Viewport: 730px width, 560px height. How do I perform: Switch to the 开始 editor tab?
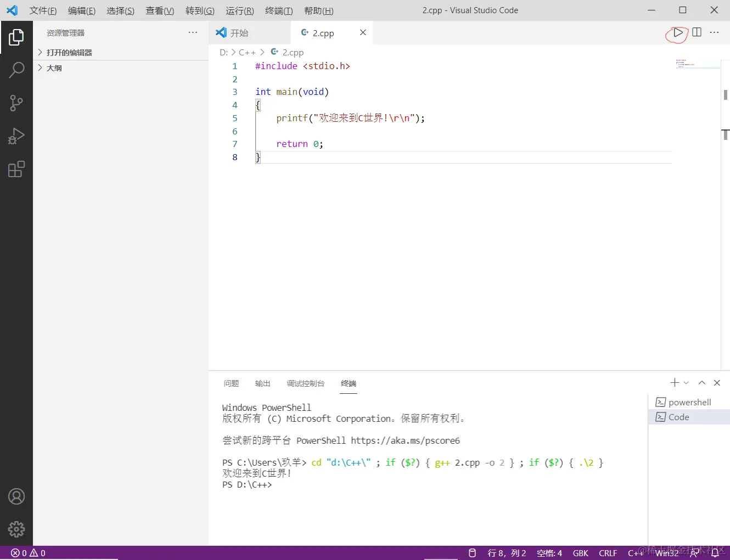click(250, 33)
